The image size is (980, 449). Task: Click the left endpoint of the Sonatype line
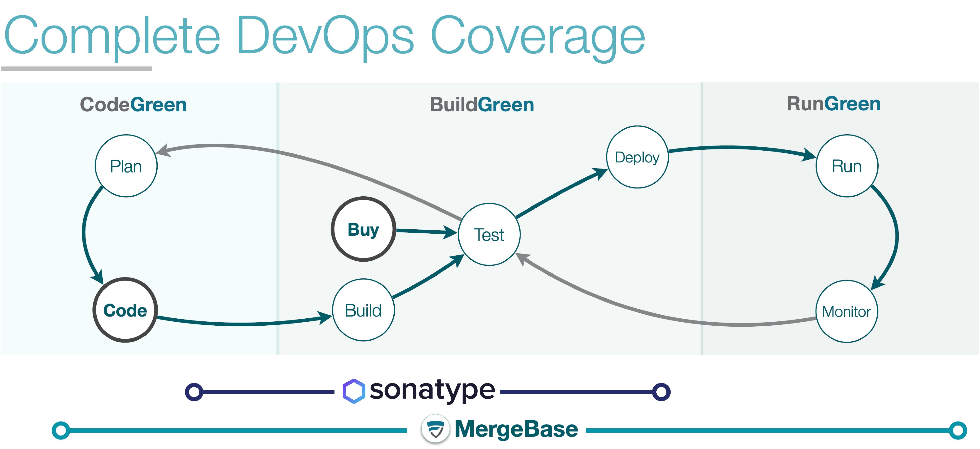(194, 392)
